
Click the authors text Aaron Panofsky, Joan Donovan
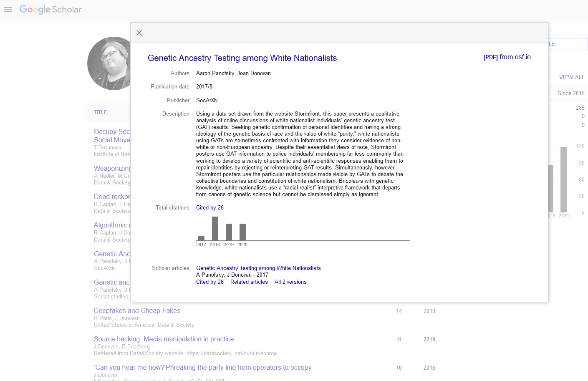[233, 73]
